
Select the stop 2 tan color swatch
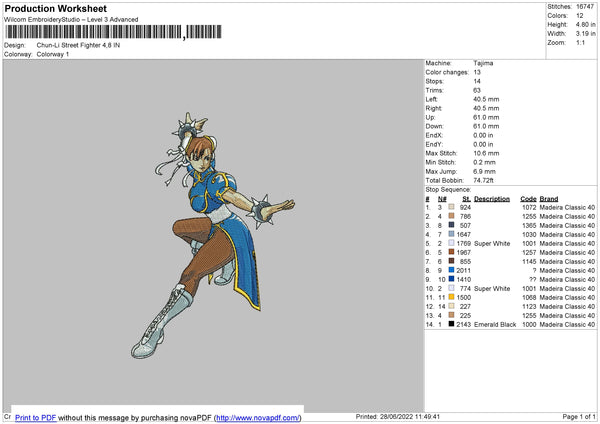[x=452, y=216]
